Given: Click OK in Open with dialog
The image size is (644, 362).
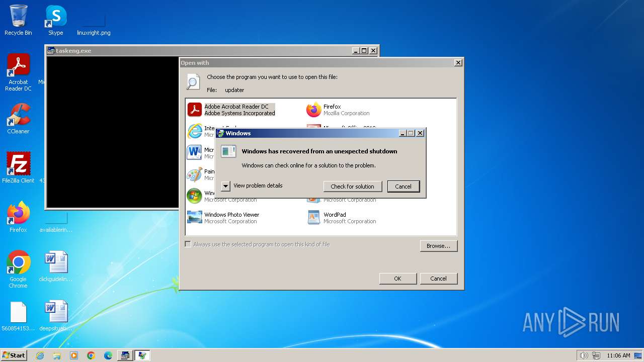Looking at the screenshot, I should click(397, 279).
